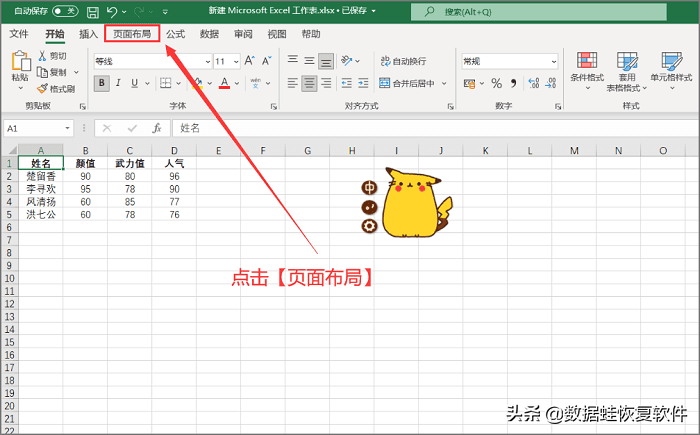700x435 pixels.
Task: Increase font size with large A
Action: tap(250, 61)
